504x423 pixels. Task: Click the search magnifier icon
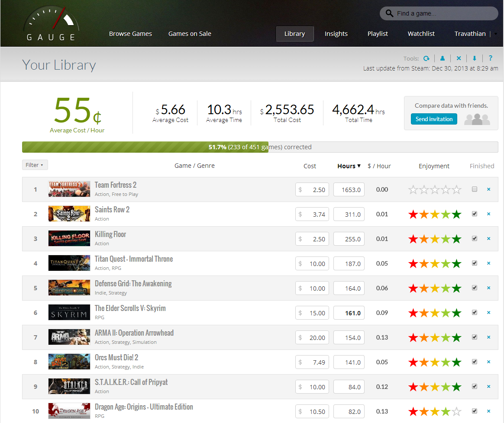(389, 13)
